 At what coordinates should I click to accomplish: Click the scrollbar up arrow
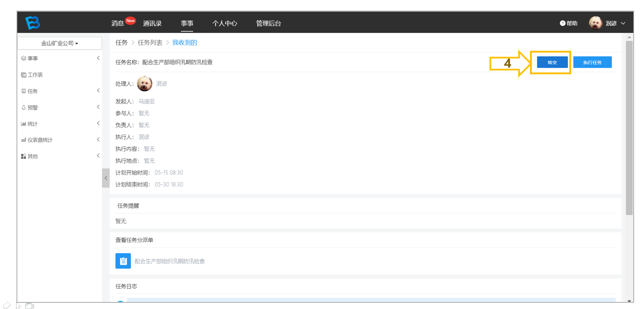tap(629, 37)
